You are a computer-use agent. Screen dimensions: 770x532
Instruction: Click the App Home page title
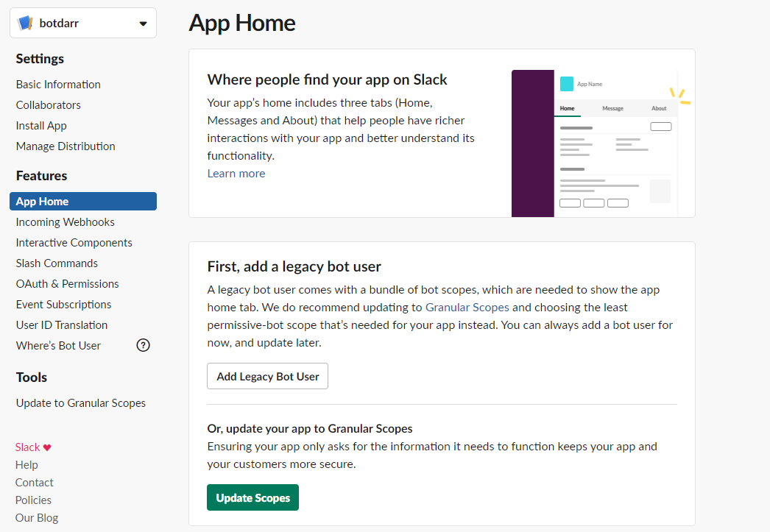coord(242,23)
